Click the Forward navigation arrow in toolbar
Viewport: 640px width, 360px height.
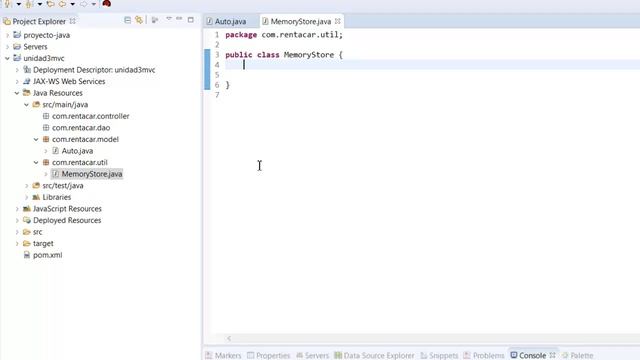[x=83, y=4]
